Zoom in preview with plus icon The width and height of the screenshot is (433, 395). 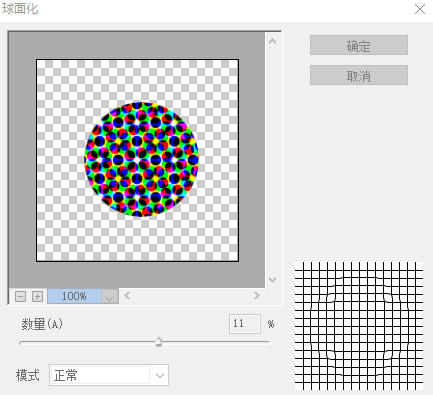tap(37, 296)
